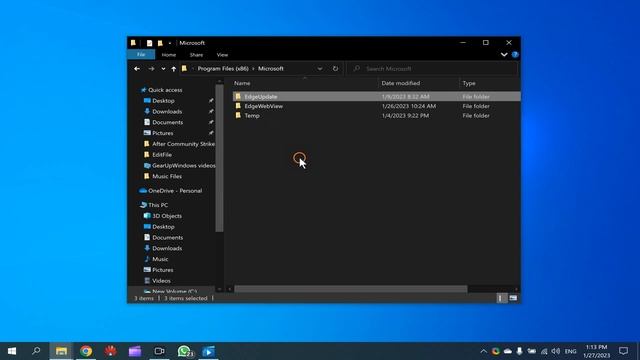This screenshot has width=640, height=360.
Task: Open OneDrive - Personal in sidebar
Action: 175,191
